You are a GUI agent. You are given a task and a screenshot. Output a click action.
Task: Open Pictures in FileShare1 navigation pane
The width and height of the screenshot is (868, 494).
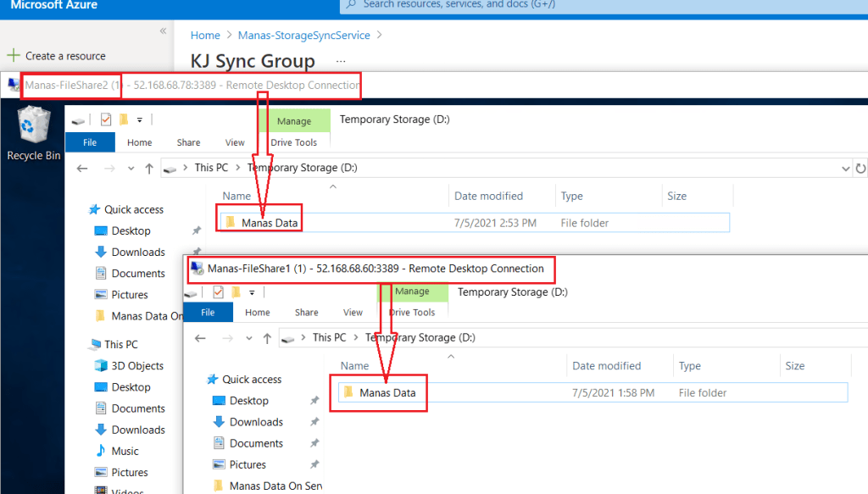click(240, 464)
